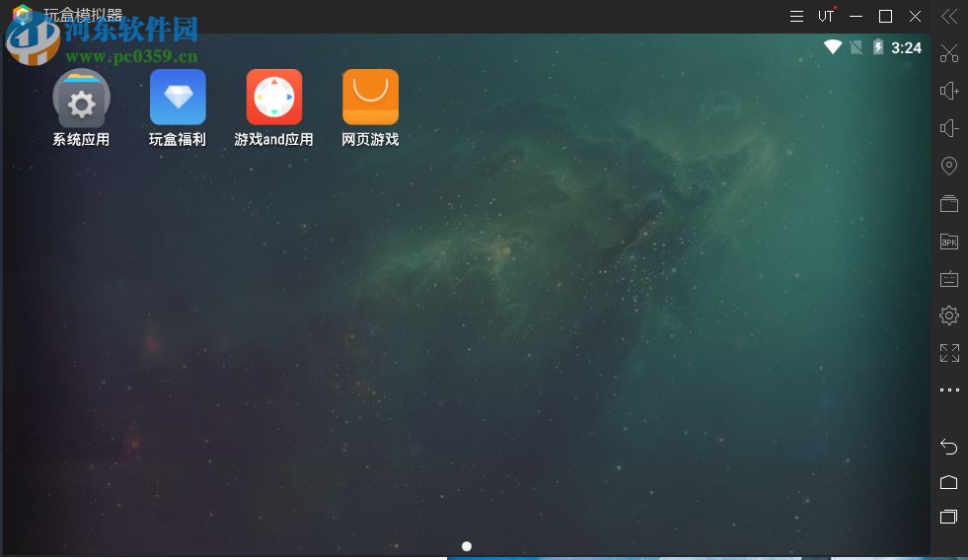The height and width of the screenshot is (560, 968).
Task: Click the 3:24 clock in status bar
Action: click(x=906, y=47)
